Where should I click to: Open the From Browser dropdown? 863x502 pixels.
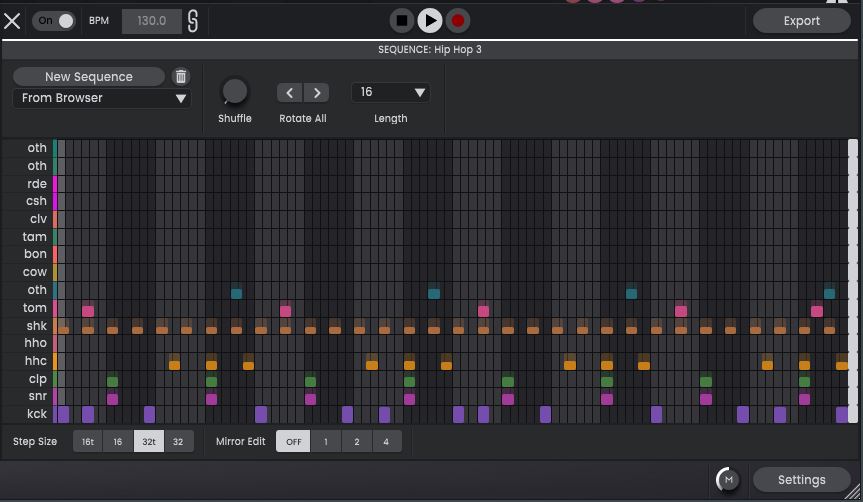pos(102,98)
